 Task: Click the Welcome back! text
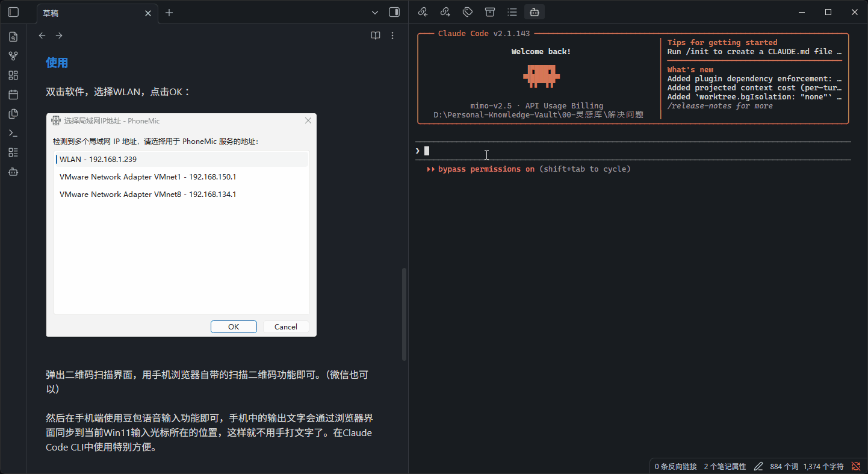tap(541, 52)
